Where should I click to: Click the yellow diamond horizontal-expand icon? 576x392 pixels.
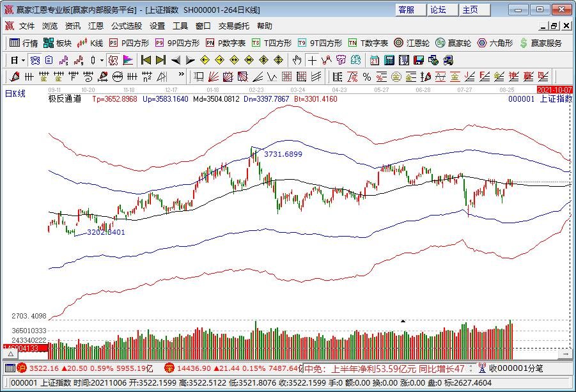click(235, 60)
